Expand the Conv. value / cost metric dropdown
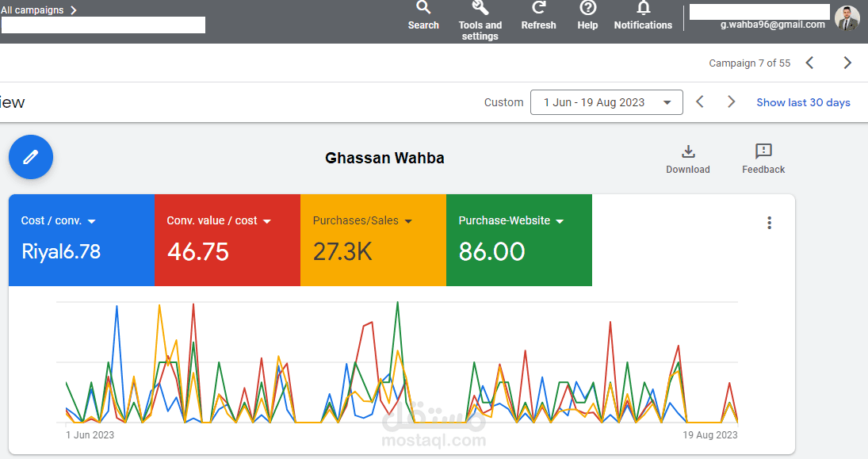The width and height of the screenshot is (868, 459). (267, 221)
